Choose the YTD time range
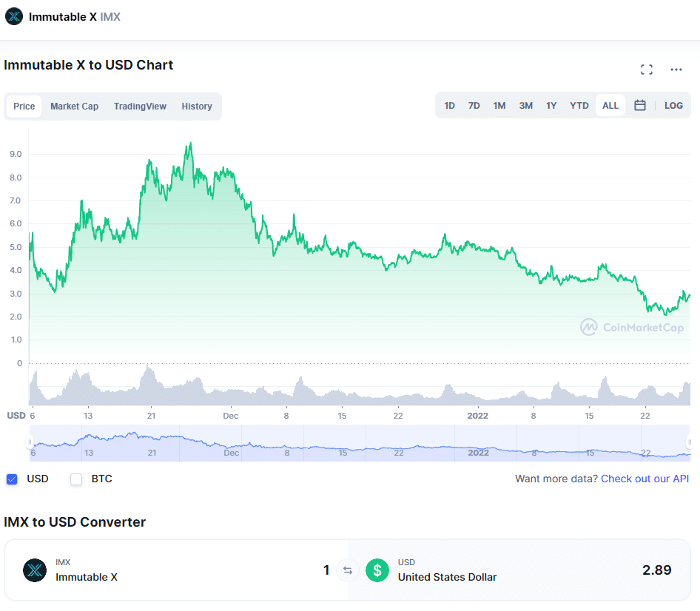This screenshot has width=700, height=611. [579, 106]
